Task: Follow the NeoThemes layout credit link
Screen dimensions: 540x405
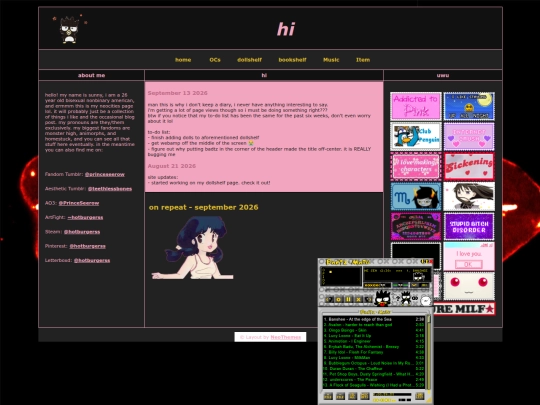Action: [286, 337]
